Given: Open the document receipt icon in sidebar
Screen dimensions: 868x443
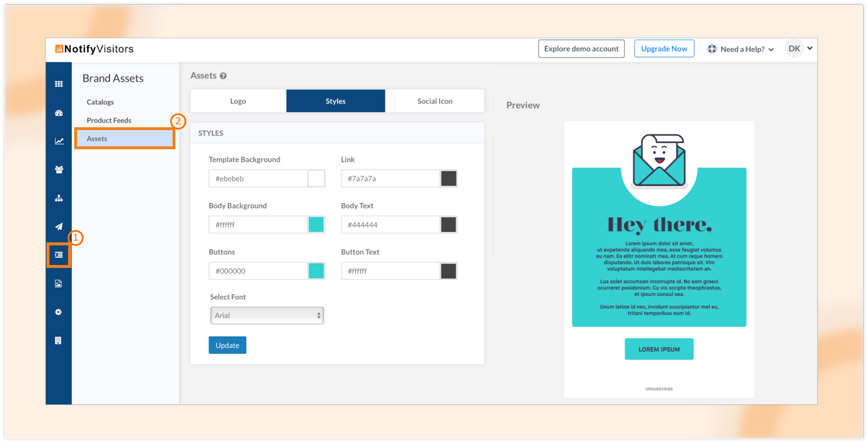Looking at the screenshot, I should (59, 340).
